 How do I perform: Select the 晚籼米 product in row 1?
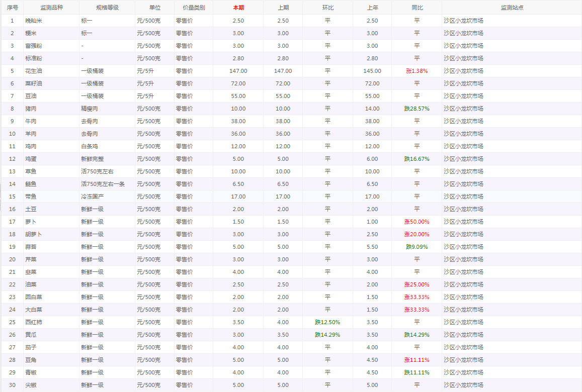click(x=34, y=21)
